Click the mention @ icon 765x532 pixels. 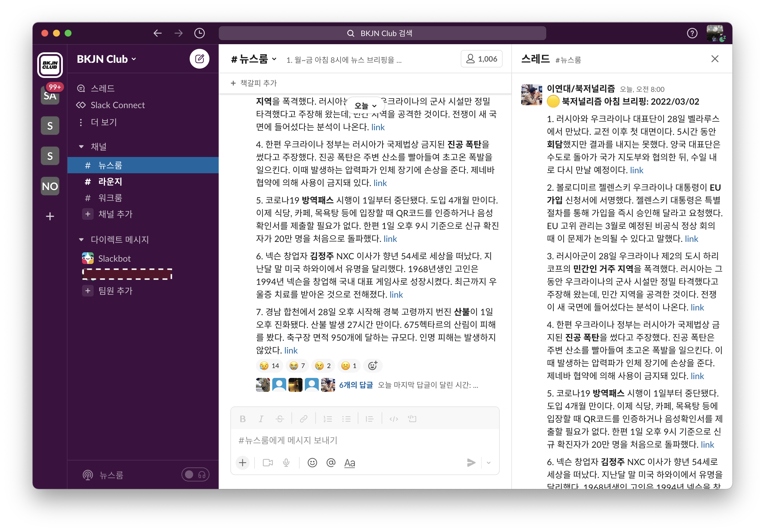(330, 463)
